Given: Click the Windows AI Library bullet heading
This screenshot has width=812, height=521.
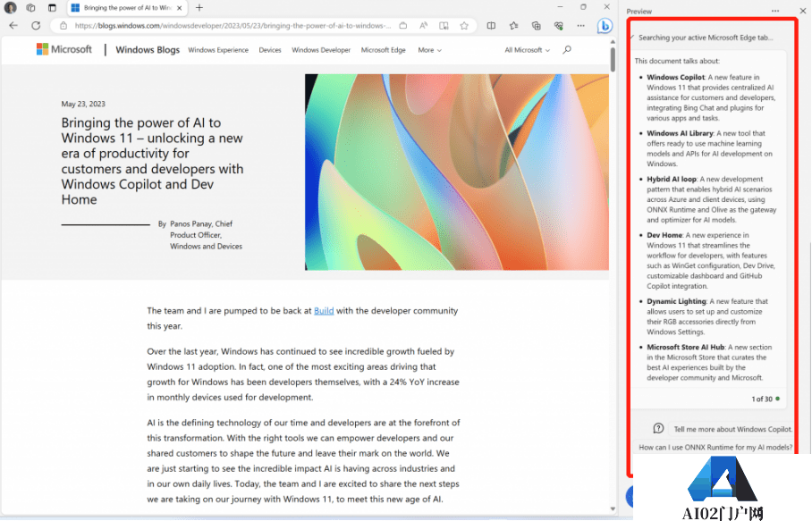Looking at the screenshot, I should (680, 133).
